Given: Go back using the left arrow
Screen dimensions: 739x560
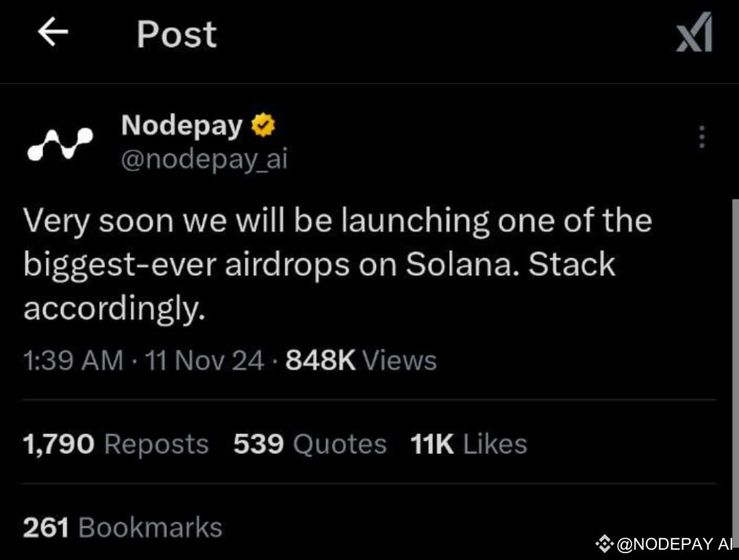Looking at the screenshot, I should point(53,32).
